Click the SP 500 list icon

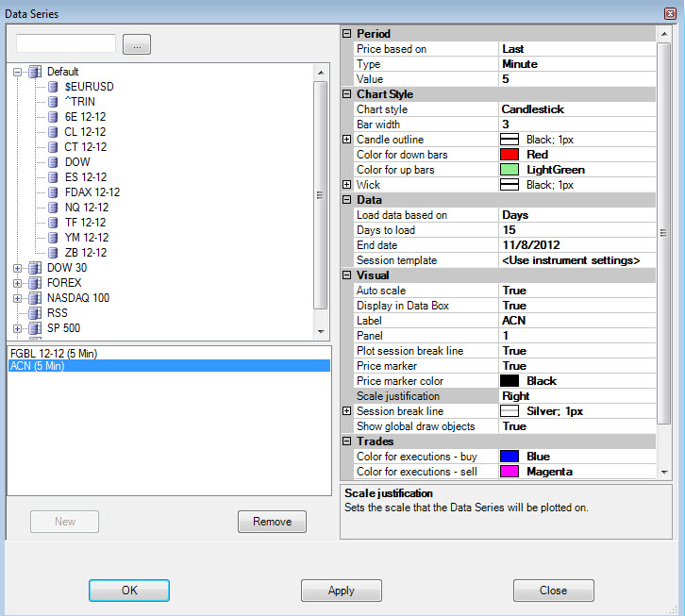coord(35,328)
